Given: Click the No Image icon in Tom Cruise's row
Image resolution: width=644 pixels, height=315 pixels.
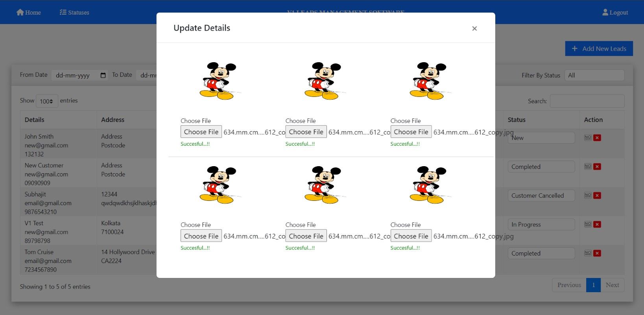Looking at the screenshot, I should pyautogui.click(x=588, y=253).
